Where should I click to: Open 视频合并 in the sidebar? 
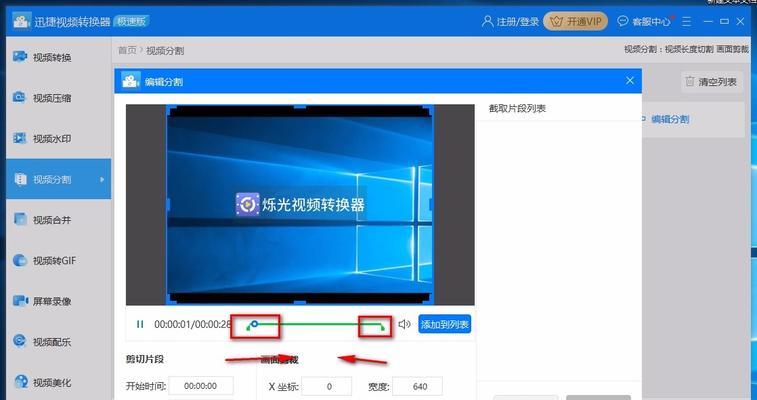pos(58,220)
